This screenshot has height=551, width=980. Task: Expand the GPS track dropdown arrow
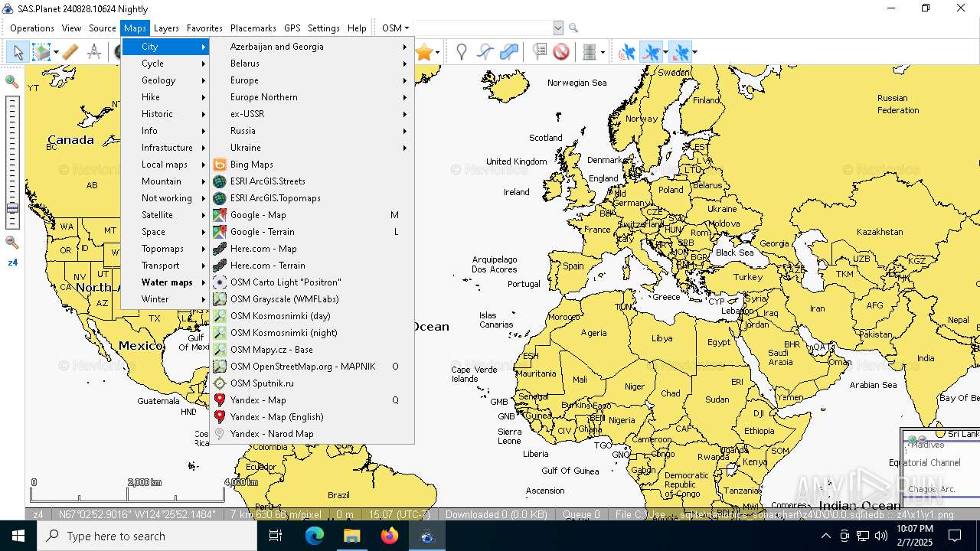coord(665,52)
